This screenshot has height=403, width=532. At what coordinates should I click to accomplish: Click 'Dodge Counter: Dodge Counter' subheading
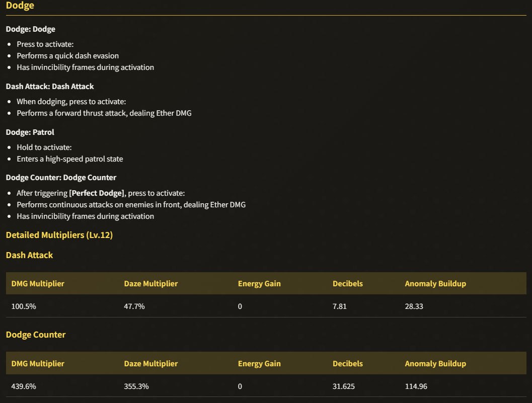click(61, 178)
